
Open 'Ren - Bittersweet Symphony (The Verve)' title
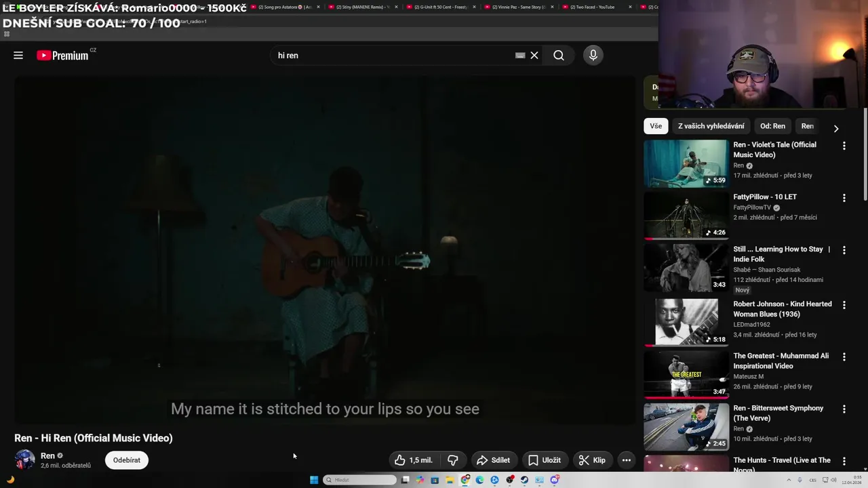pos(778,413)
